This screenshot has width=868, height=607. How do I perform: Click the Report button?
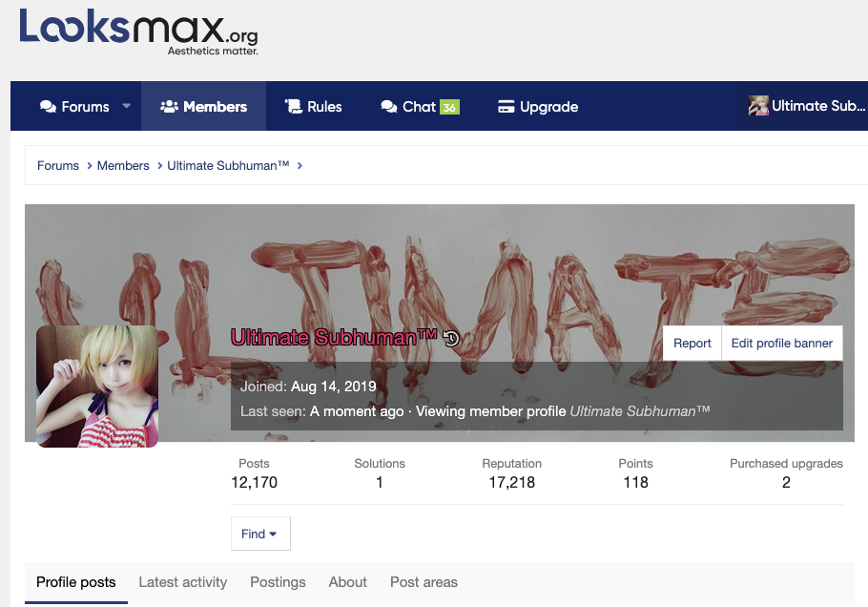coord(692,344)
